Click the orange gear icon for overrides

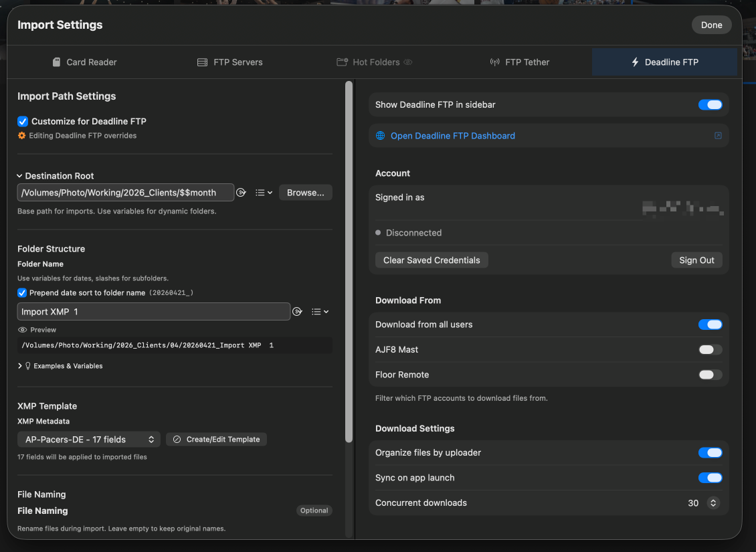tap(21, 135)
